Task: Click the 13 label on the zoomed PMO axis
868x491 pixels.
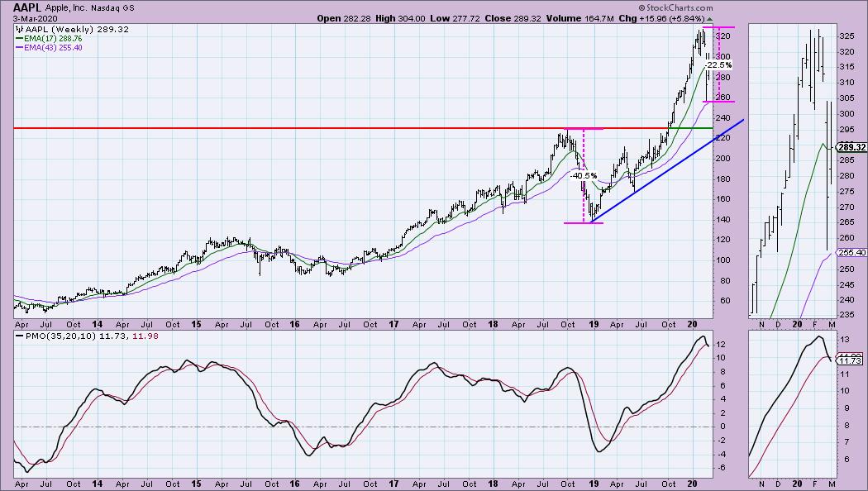Action: point(845,340)
